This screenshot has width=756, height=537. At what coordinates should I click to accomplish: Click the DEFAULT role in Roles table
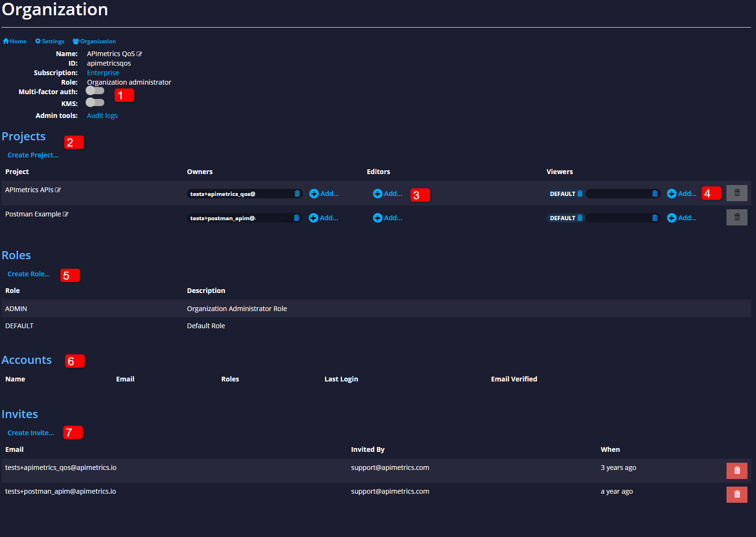(19, 326)
